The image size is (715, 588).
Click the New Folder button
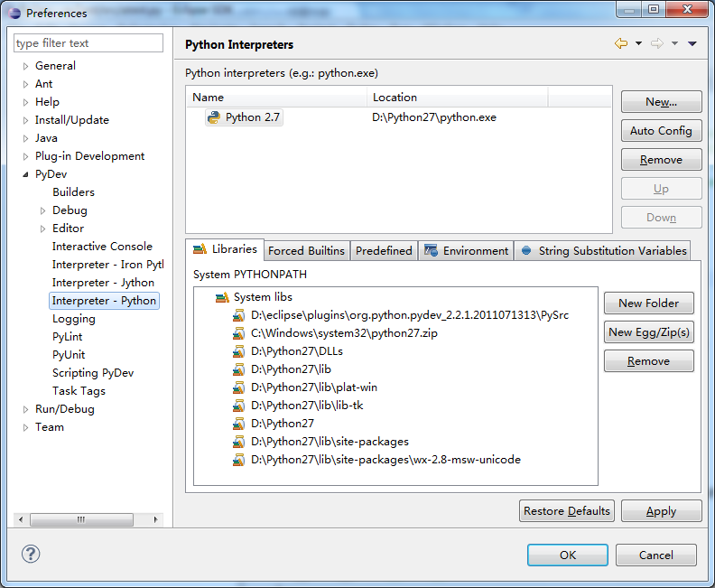tap(649, 303)
